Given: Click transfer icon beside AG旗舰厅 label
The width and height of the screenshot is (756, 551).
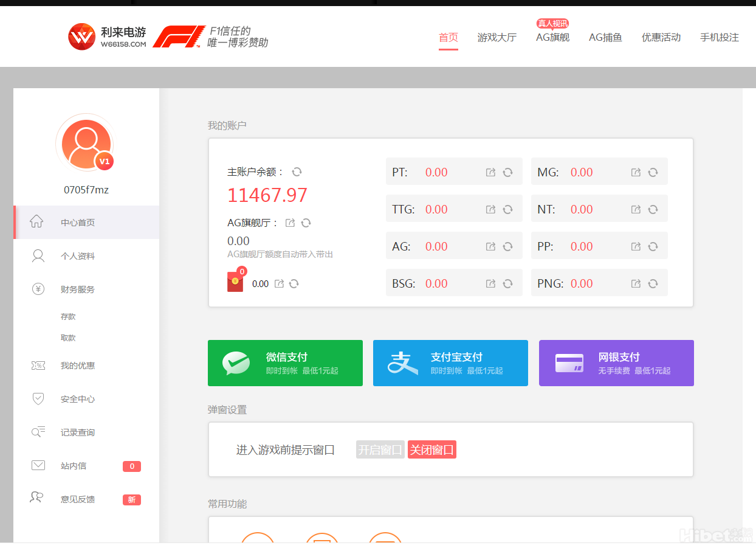Looking at the screenshot, I should point(290,223).
